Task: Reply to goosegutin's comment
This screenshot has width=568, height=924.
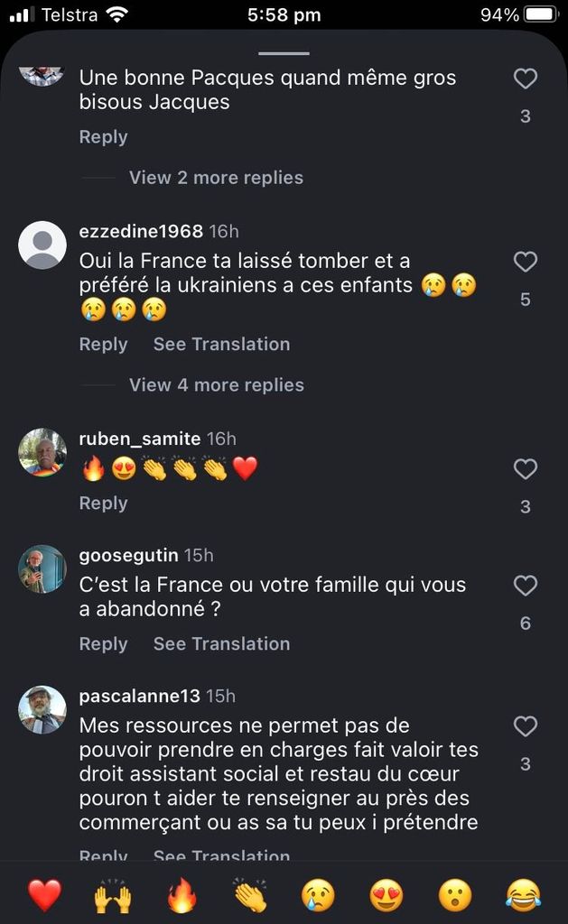Action: [x=103, y=643]
